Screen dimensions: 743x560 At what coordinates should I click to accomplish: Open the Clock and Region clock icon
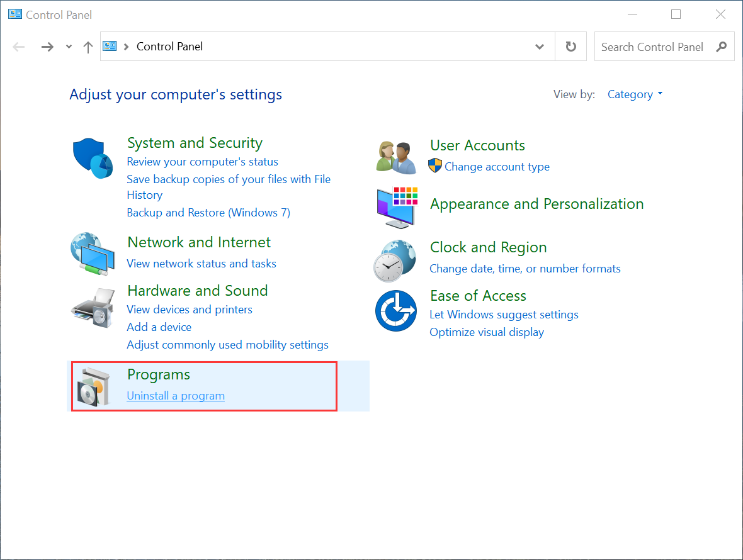[x=395, y=260]
